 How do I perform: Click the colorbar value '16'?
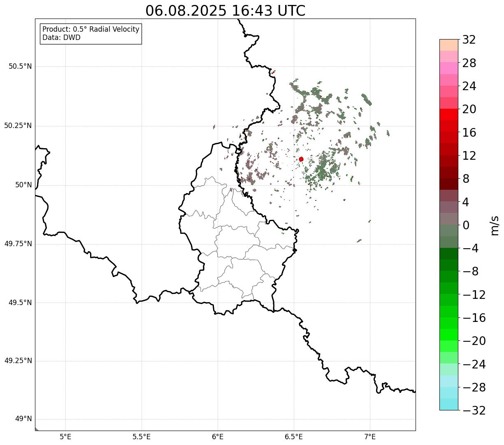click(469, 133)
